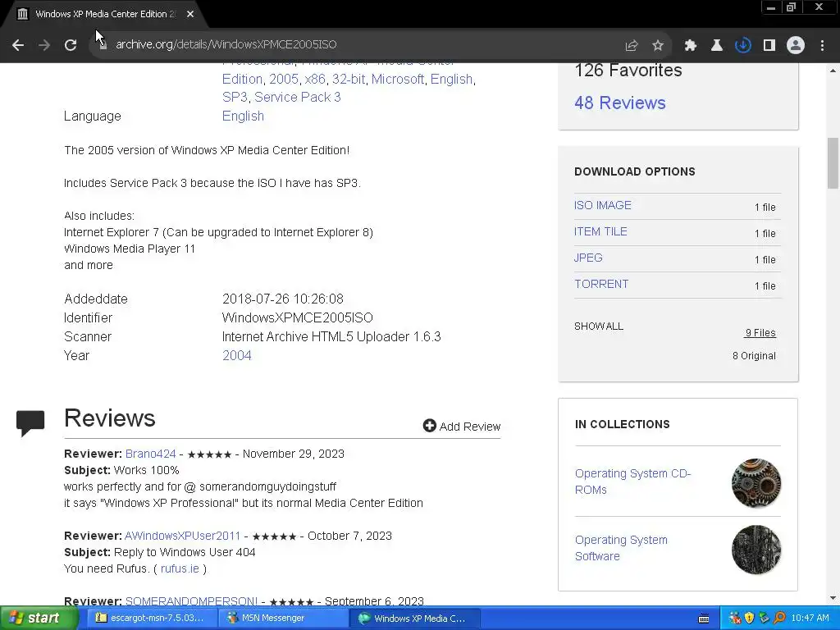840x630 pixels.
Task: Open Chrome Labs flask icon
Action: pyautogui.click(x=716, y=46)
